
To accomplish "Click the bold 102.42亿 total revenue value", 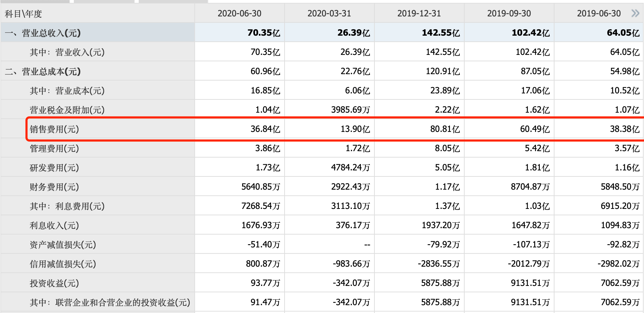I will (x=531, y=33).
